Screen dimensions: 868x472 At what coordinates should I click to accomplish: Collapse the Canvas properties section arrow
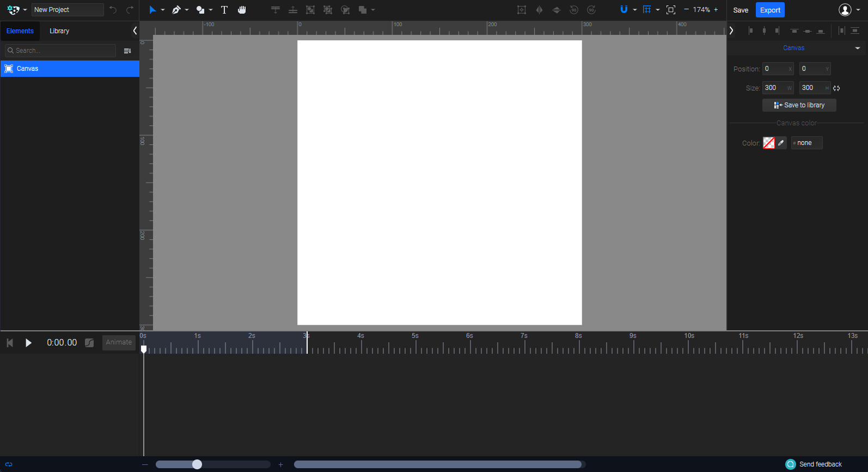(x=858, y=48)
